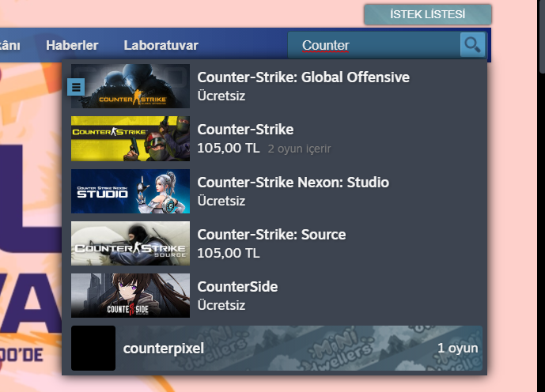The image size is (545, 392).
Task: Click 'Ücretsiz' label under Counter-Strike Nexon: Studio
Action: pyautogui.click(x=221, y=201)
